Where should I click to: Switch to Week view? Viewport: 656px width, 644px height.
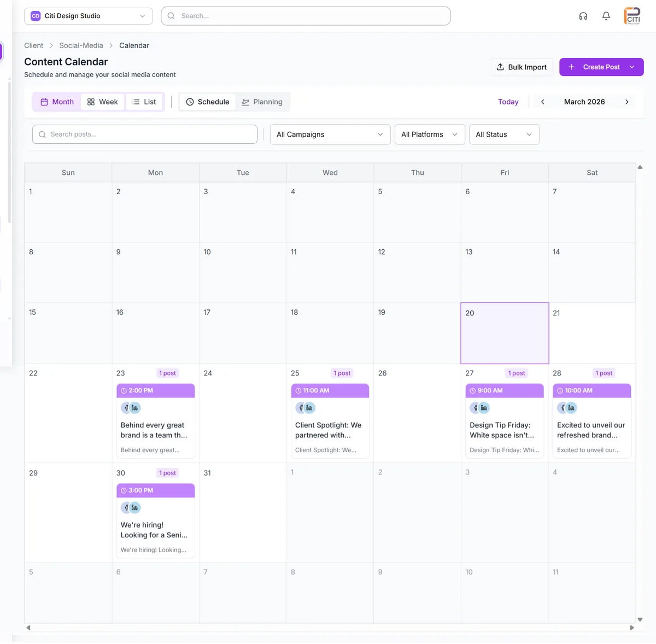point(102,102)
